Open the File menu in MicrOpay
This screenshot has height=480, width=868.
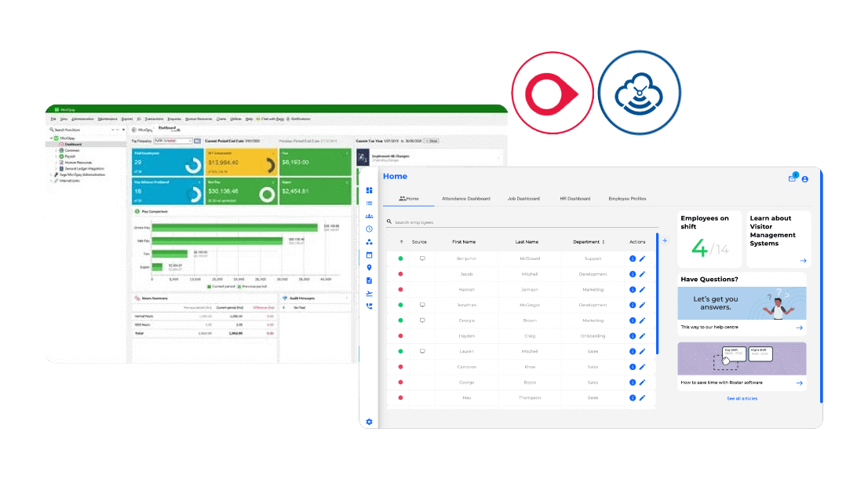pyautogui.click(x=53, y=119)
